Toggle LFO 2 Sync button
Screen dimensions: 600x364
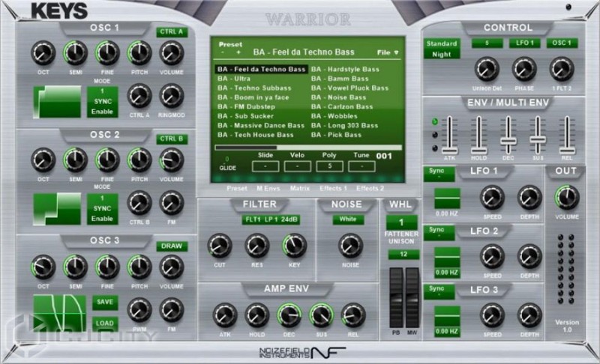[x=439, y=233]
